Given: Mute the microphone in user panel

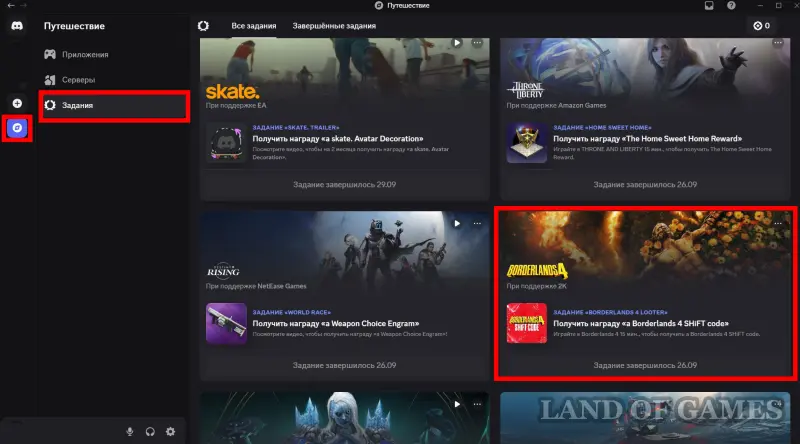Looking at the screenshot, I should (x=129, y=431).
